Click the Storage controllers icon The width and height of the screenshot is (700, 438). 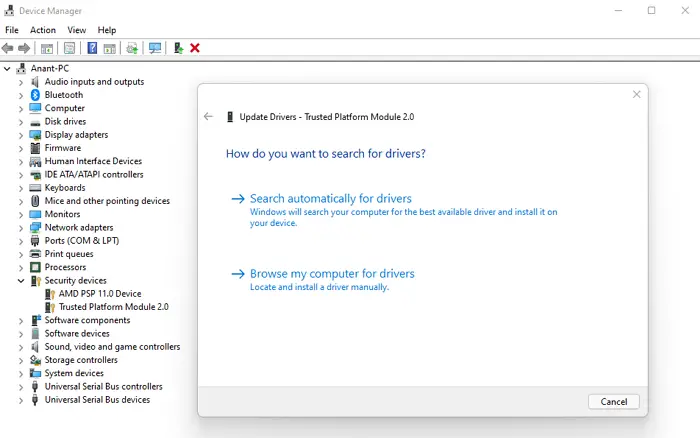coord(35,360)
